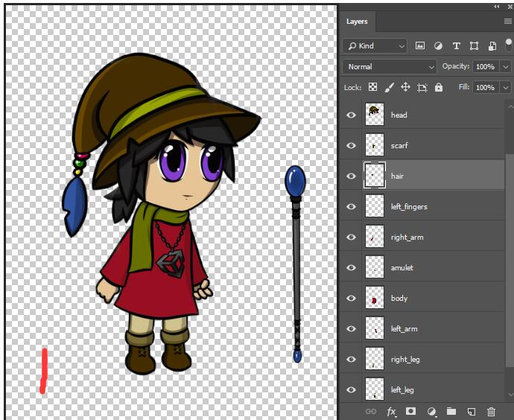514x420 pixels.
Task: Select the hair layer thumbnail
Action: pos(375,175)
